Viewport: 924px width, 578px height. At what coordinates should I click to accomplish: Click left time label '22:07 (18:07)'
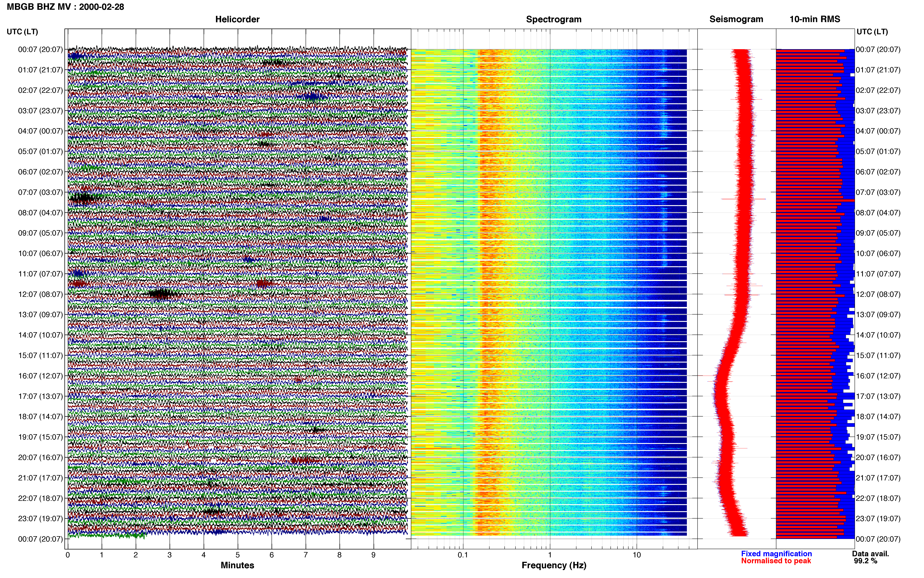(40, 498)
